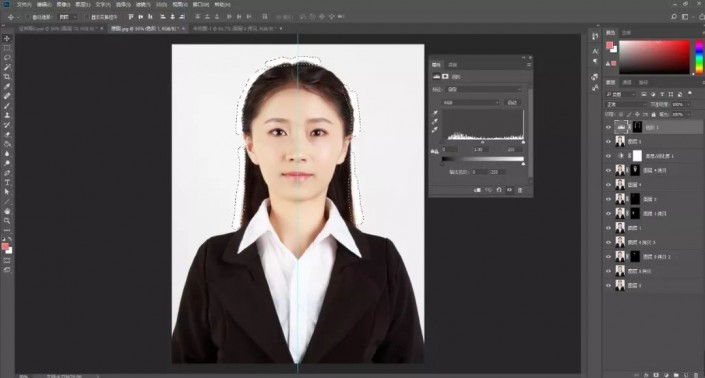This screenshot has width=705, height=378.
Task: Click the midtone input slider under the histogram
Action: tap(482, 142)
